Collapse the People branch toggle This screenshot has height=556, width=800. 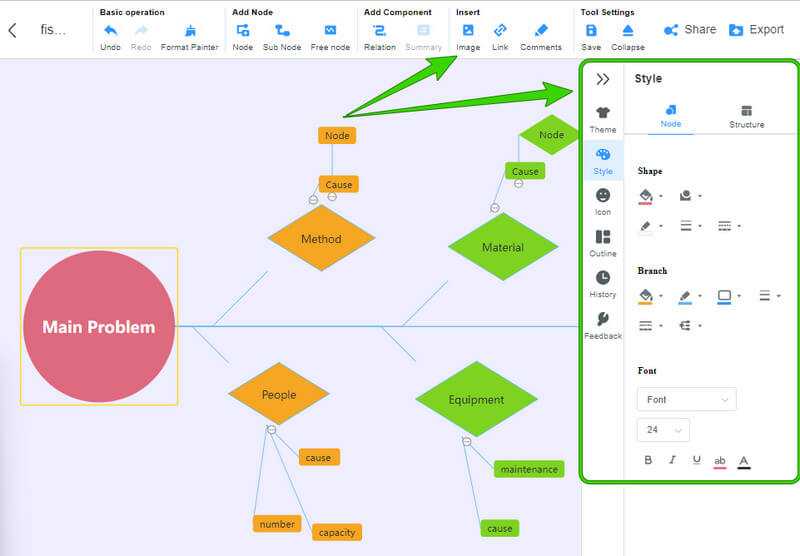click(x=271, y=430)
